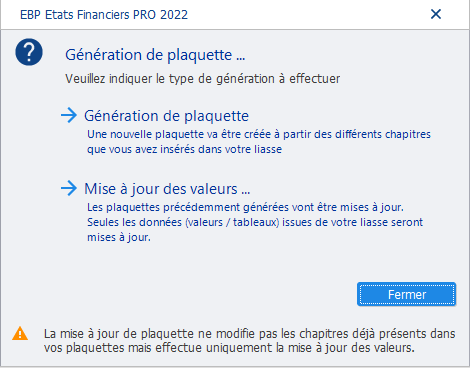Click the EBP Etats Financiers PRO 2022 title

[x=104, y=15]
